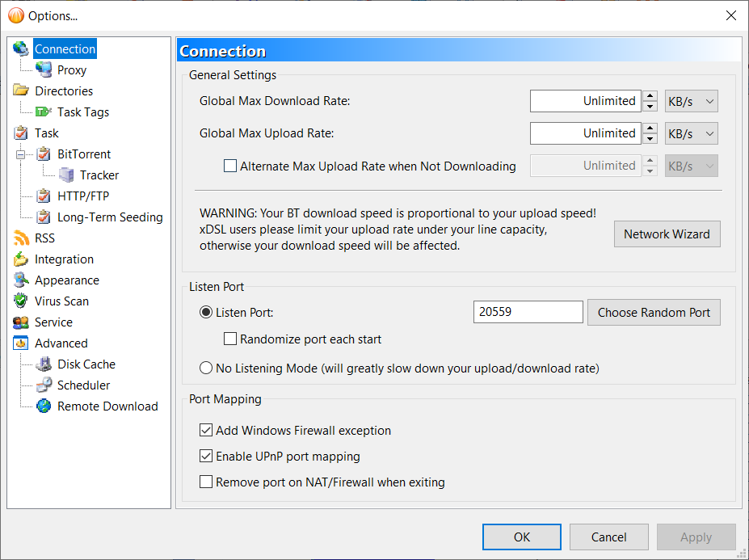
Task: Click the Disk Cache icon
Action: point(44,364)
